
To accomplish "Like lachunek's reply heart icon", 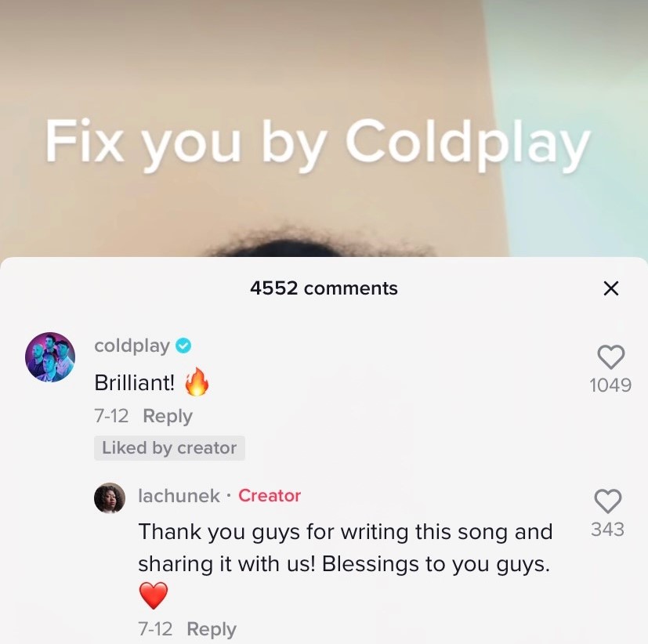I will point(607,501).
